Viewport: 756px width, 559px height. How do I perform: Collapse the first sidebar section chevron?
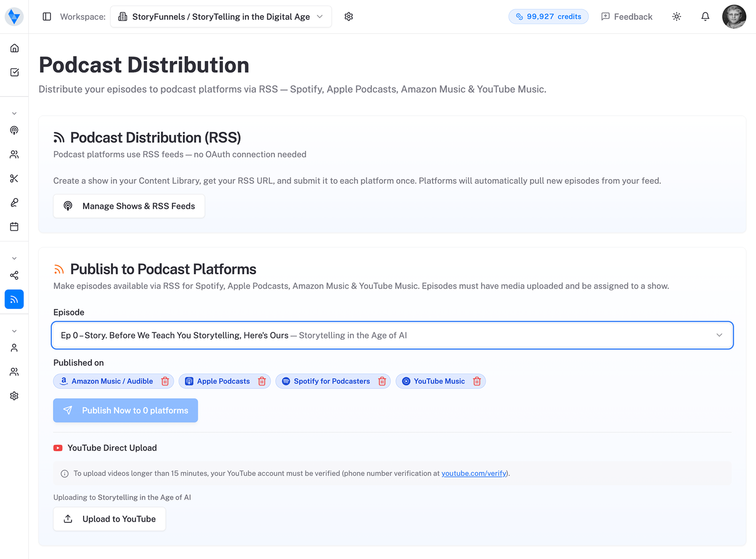14,113
